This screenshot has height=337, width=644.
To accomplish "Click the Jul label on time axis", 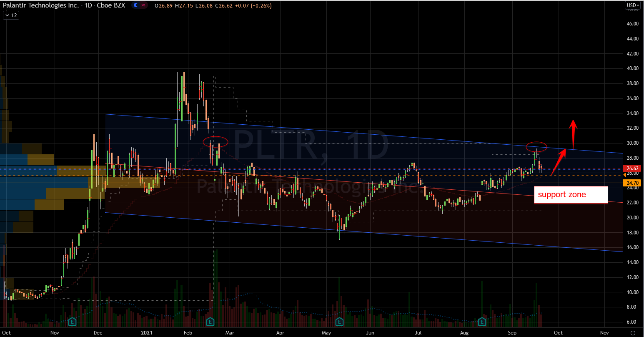I will 419,333.
